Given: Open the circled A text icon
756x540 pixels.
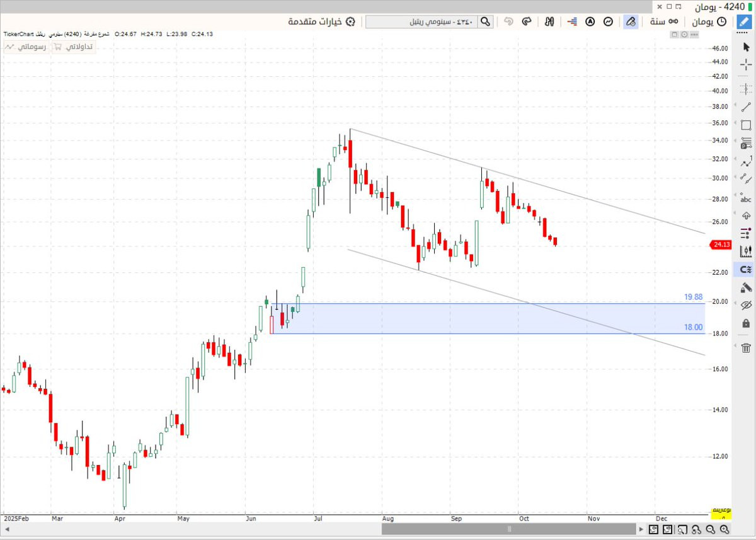Looking at the screenshot, I should tap(590, 21).
